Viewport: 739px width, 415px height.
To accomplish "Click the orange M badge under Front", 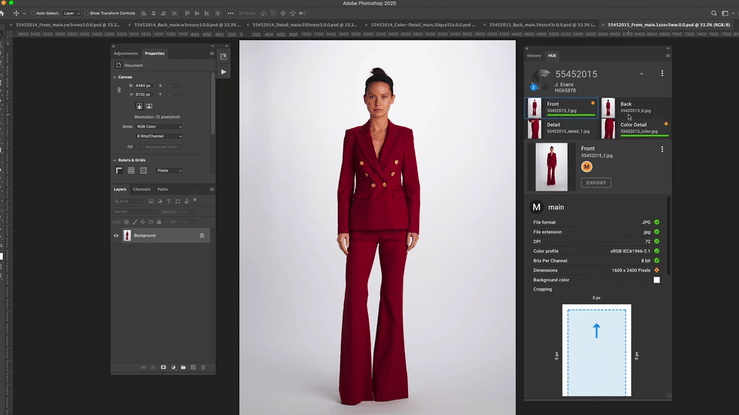I will [x=588, y=166].
